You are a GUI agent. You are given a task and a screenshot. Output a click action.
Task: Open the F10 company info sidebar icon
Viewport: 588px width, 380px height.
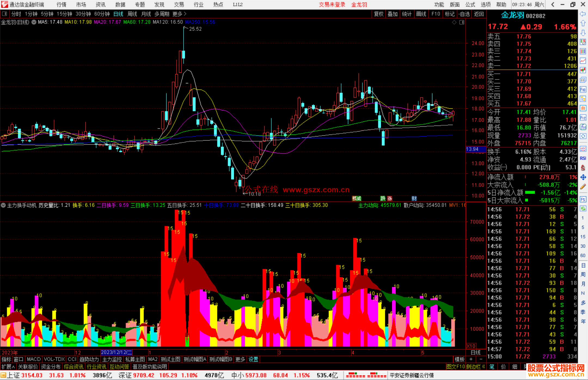pos(583,89)
